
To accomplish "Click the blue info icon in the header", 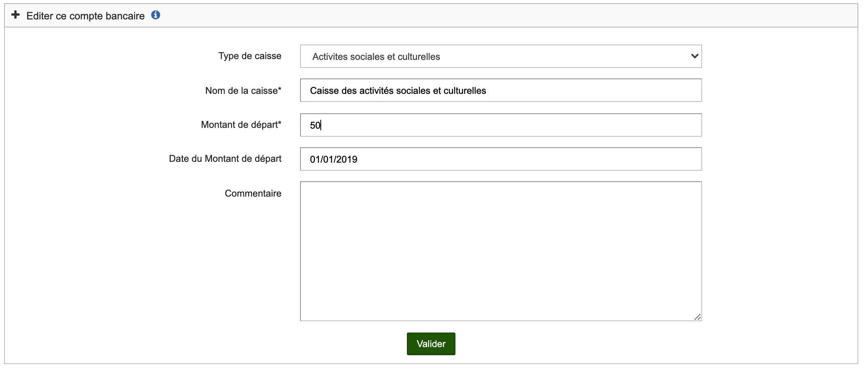I will [156, 15].
